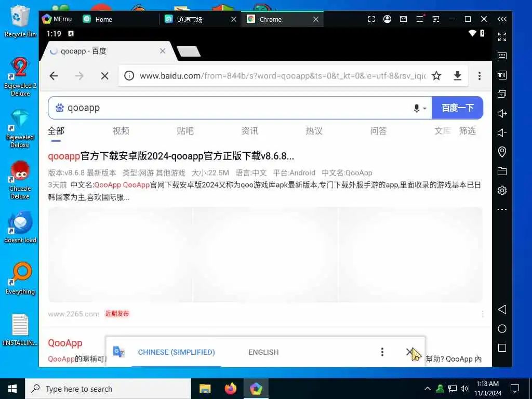Click Baidu's voice search microphone
Screen dimensions: 532x399
(x=417, y=108)
